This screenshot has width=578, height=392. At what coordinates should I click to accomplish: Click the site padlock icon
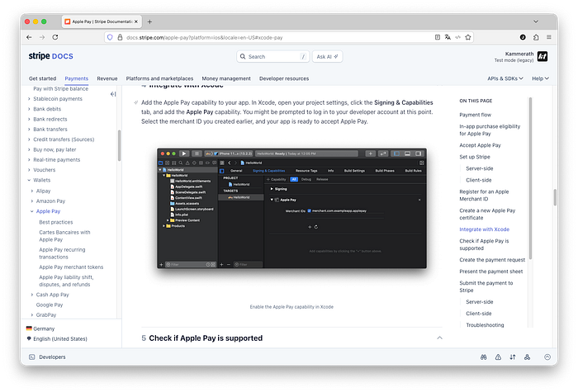tap(120, 37)
